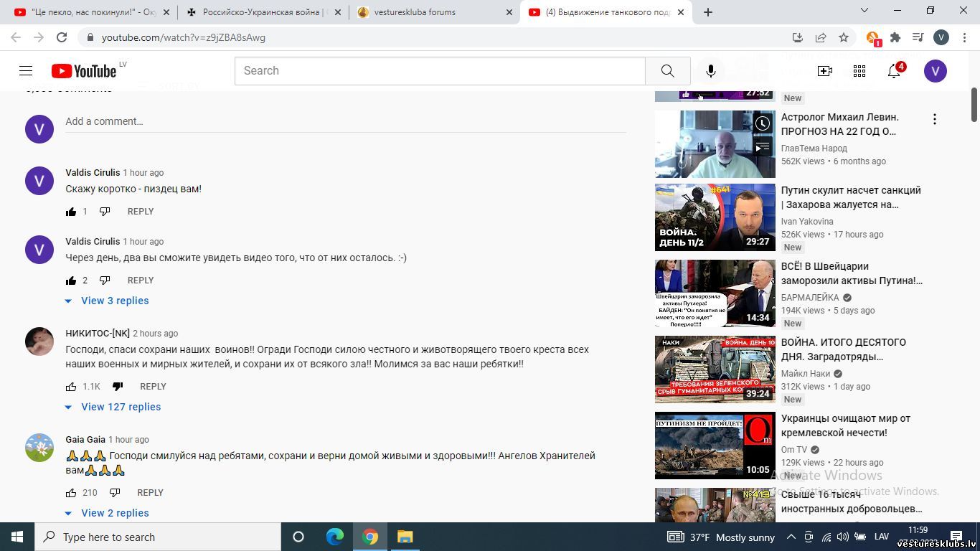This screenshot has width=980, height=551.
Task: Dislike Valdis Cirulis comment "Скажу коротко"
Action: (x=105, y=212)
